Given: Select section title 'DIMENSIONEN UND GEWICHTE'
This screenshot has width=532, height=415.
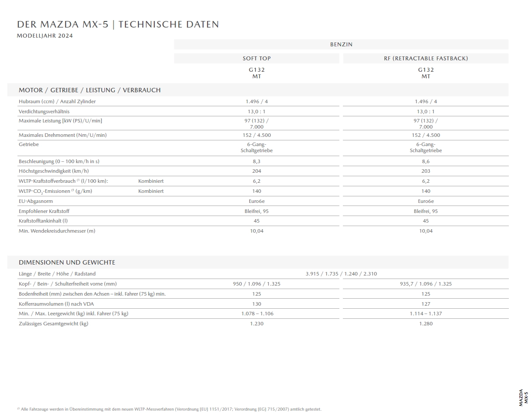Looking at the screenshot, I should click(67, 262).
